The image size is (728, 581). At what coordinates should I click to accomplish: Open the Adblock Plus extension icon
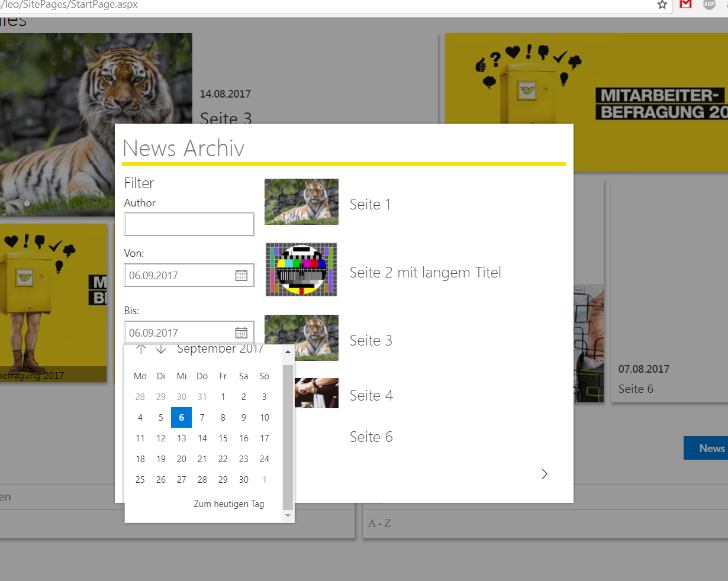coord(709,5)
